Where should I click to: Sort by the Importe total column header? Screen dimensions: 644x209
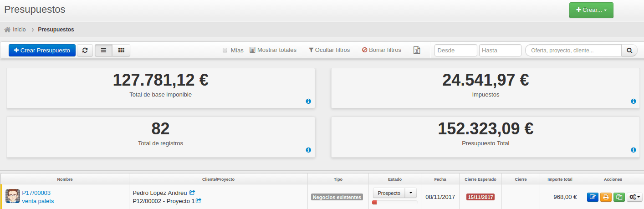[x=560, y=179]
